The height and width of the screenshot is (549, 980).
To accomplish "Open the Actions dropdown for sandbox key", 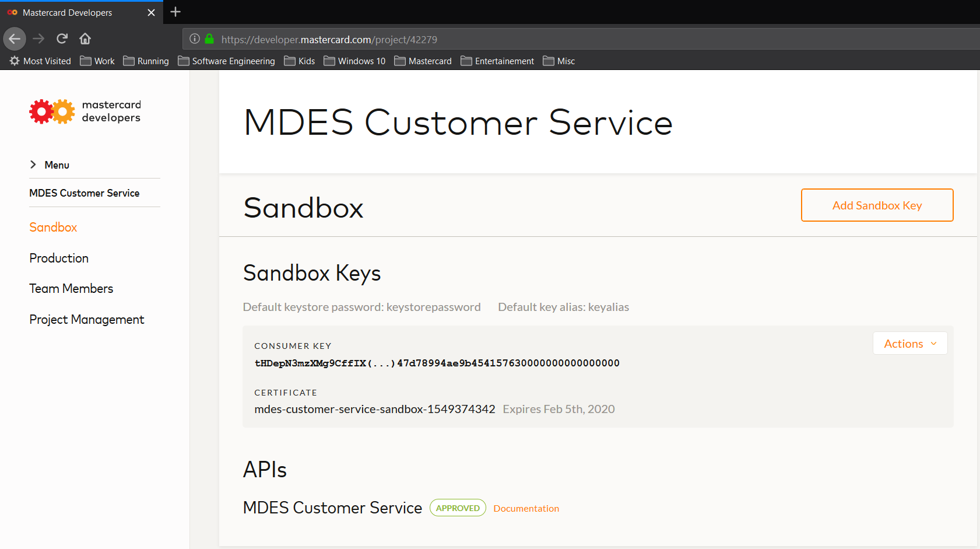I will tap(910, 344).
